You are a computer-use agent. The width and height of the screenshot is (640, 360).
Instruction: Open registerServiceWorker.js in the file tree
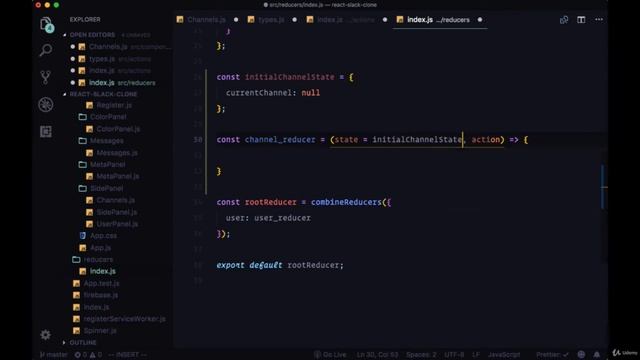[x=124, y=319]
